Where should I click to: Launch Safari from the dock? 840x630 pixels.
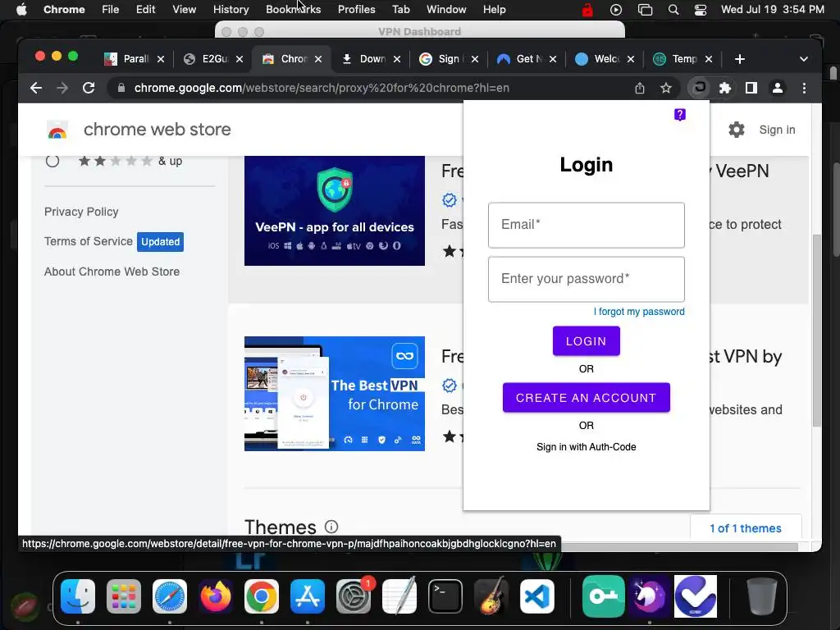point(170,596)
